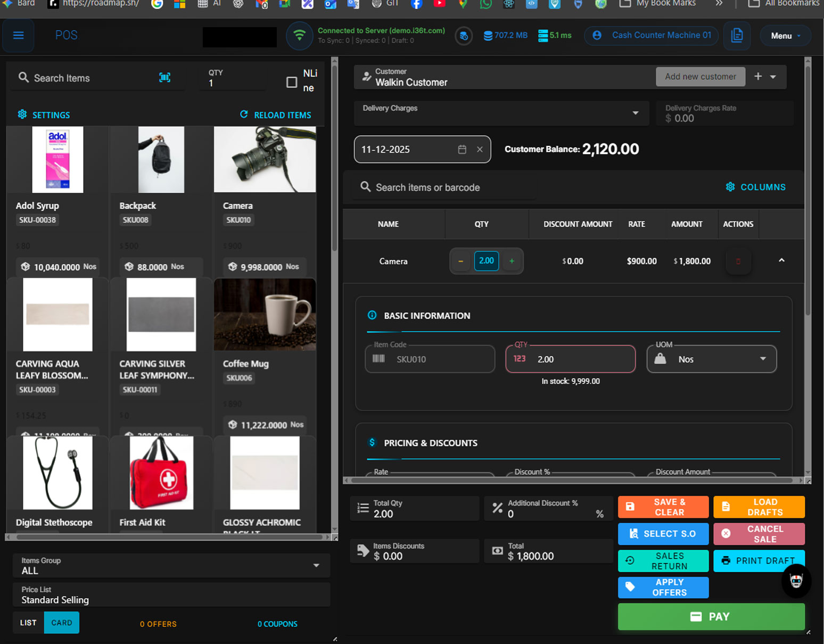The image size is (824, 644).
Task: Open the documents icon beside Menu
Action: 737,36
